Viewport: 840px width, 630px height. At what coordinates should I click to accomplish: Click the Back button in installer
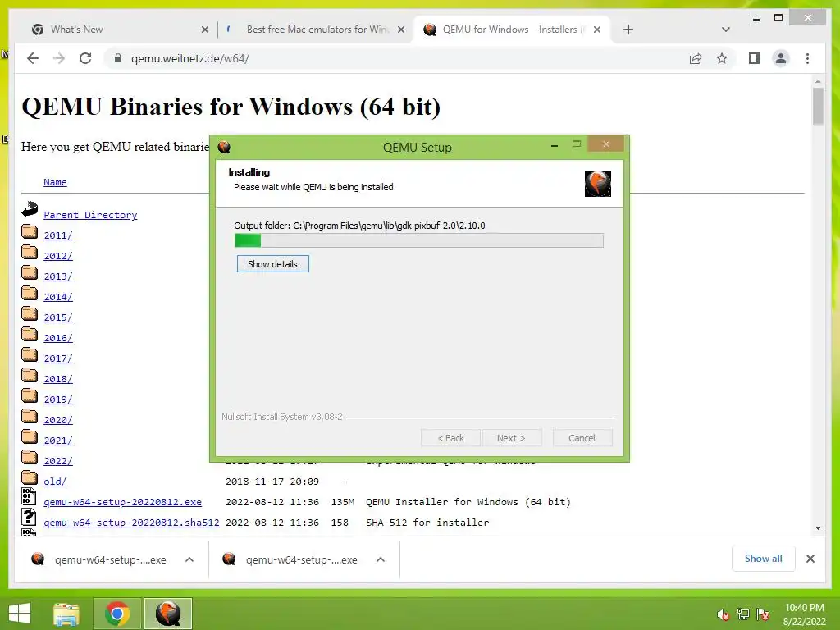[x=450, y=438]
